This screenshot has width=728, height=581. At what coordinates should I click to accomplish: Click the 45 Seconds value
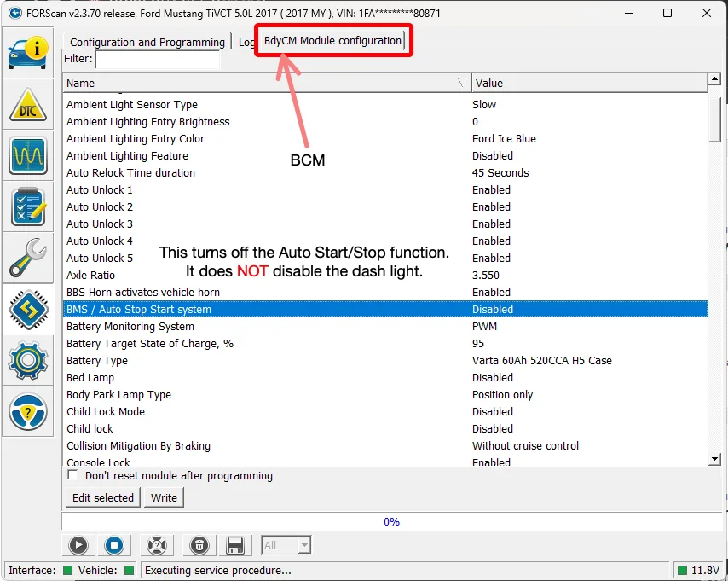[x=500, y=172]
